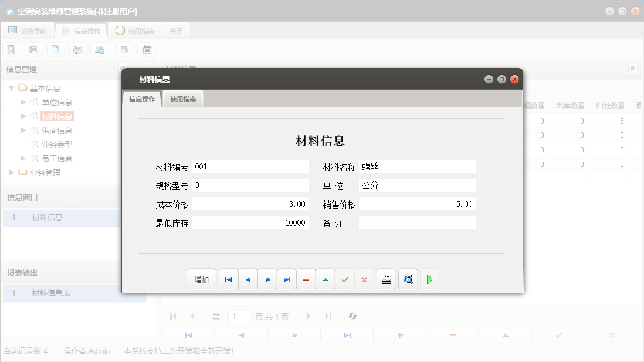Expand the 单位信息 tree node
Image resolution: width=644 pixels, height=362 pixels.
[x=23, y=103]
